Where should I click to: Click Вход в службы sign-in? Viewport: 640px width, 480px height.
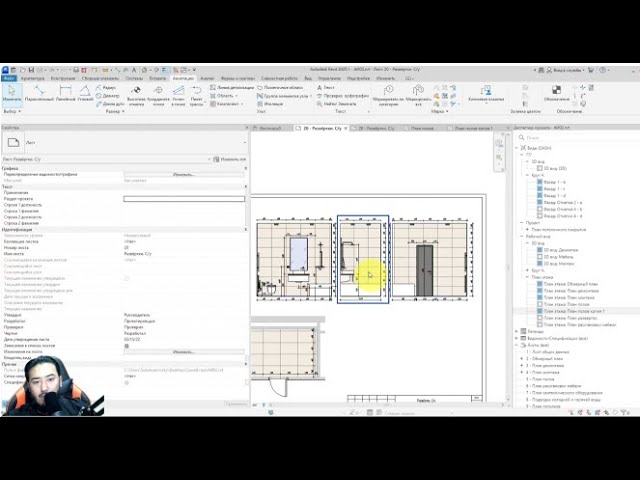[564, 70]
